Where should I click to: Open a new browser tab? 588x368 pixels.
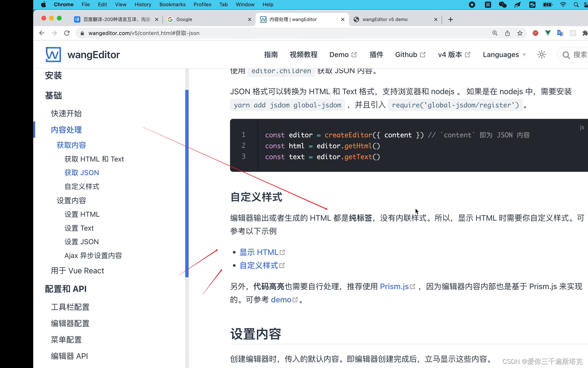[x=450, y=19]
